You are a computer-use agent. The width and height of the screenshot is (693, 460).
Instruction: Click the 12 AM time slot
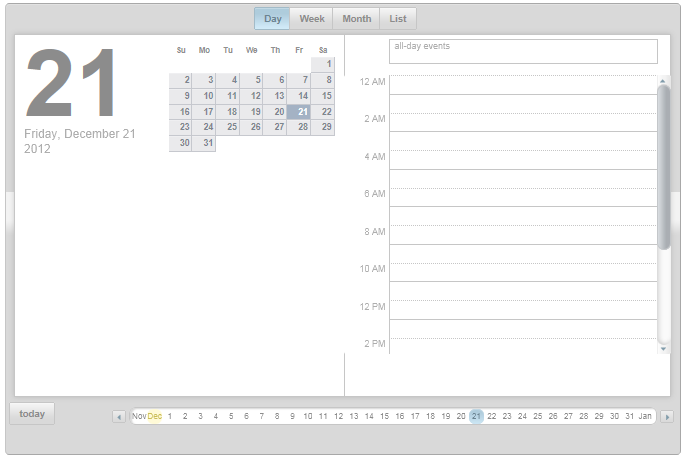(x=523, y=85)
